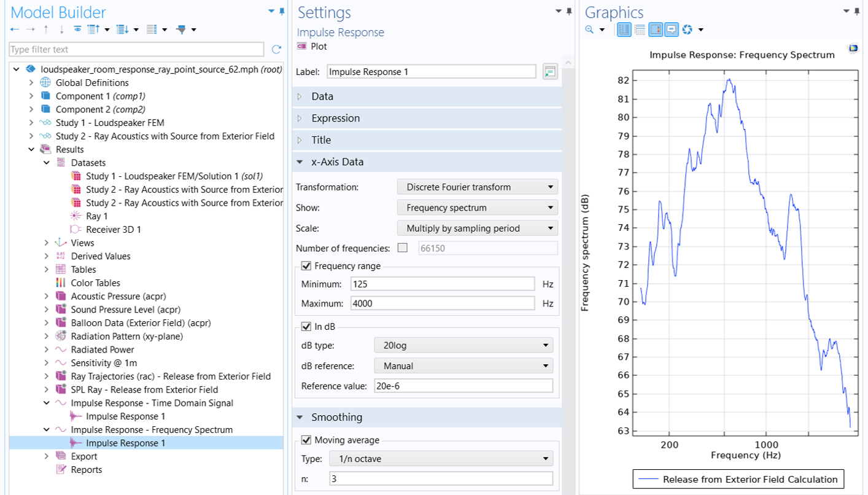Move selected node down in Model Builder

click(61, 29)
